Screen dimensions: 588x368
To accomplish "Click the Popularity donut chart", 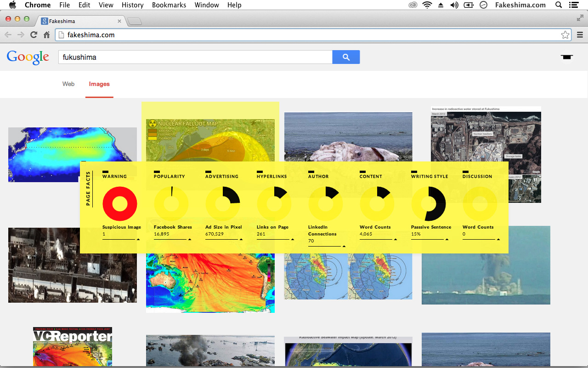I will pyautogui.click(x=171, y=204).
